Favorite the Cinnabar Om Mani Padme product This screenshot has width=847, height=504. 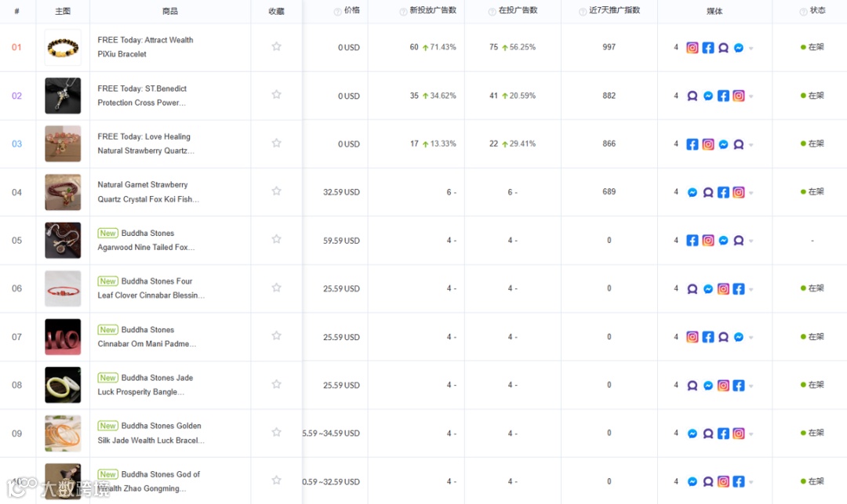click(x=276, y=335)
